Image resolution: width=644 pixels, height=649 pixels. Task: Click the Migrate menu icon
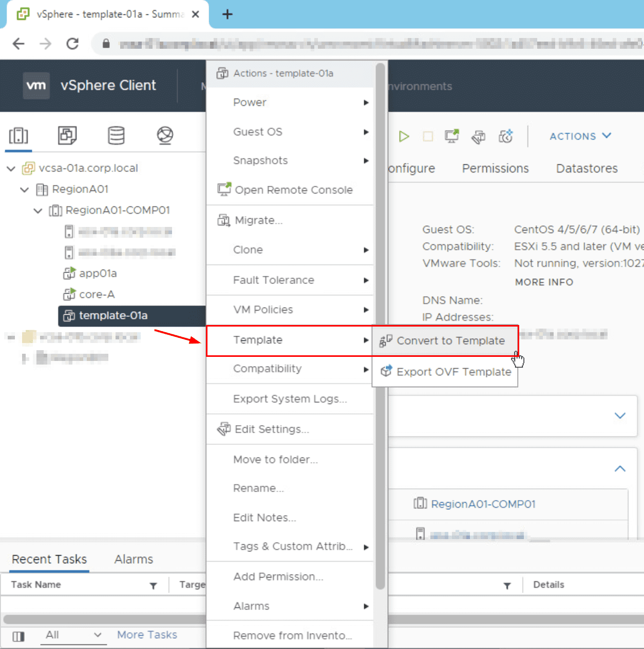click(224, 220)
